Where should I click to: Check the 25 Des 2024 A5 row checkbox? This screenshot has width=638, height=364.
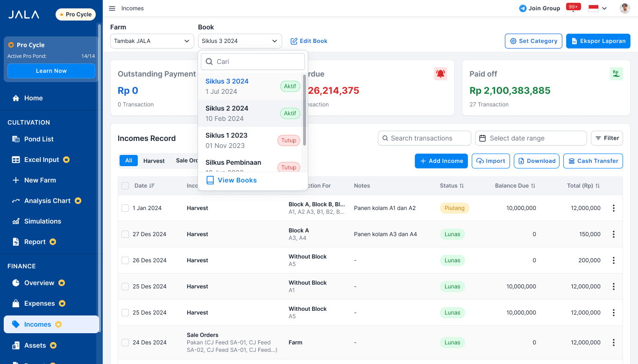(125, 313)
